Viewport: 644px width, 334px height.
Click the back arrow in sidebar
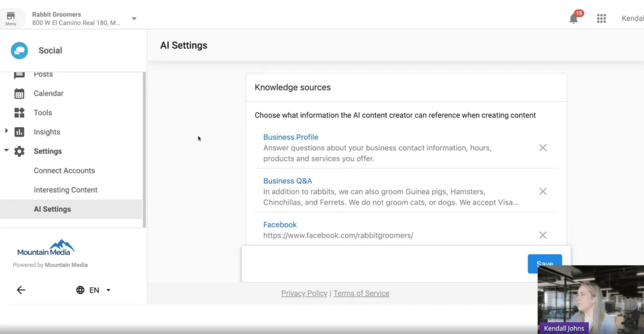tap(21, 290)
